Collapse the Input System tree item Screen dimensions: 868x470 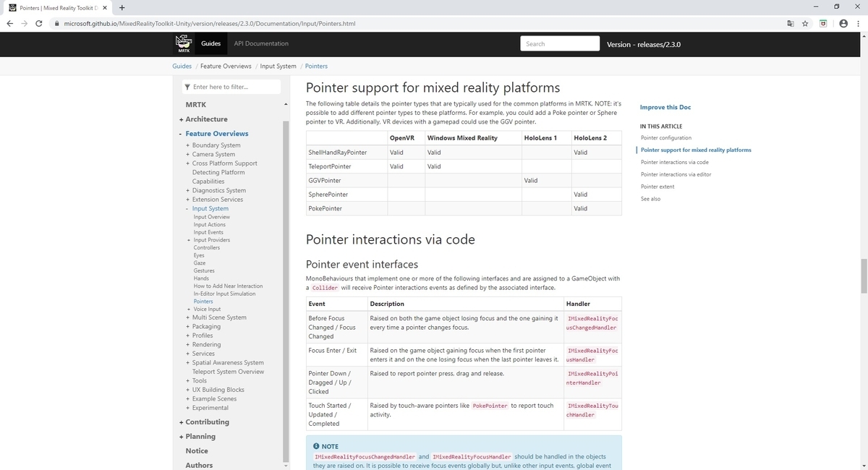[x=188, y=208]
